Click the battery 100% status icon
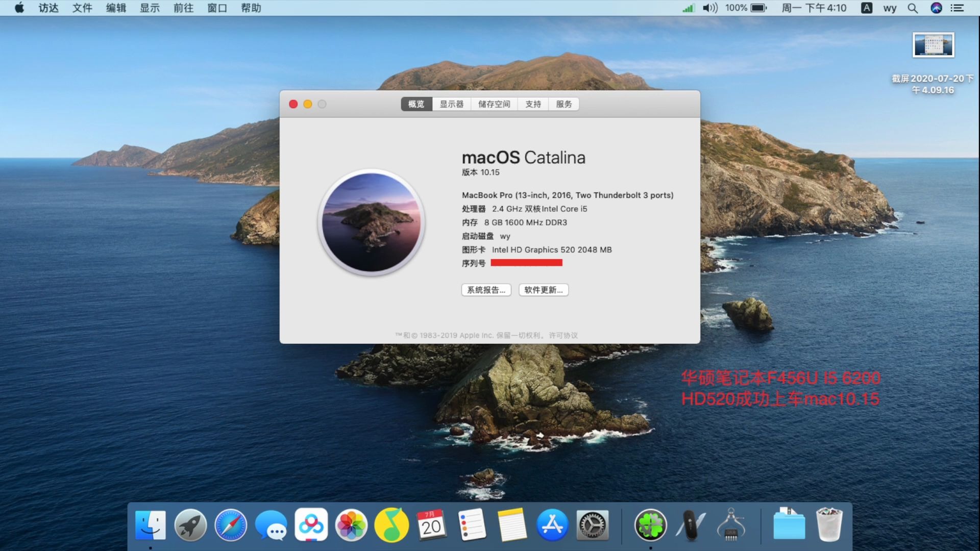 [x=746, y=8]
